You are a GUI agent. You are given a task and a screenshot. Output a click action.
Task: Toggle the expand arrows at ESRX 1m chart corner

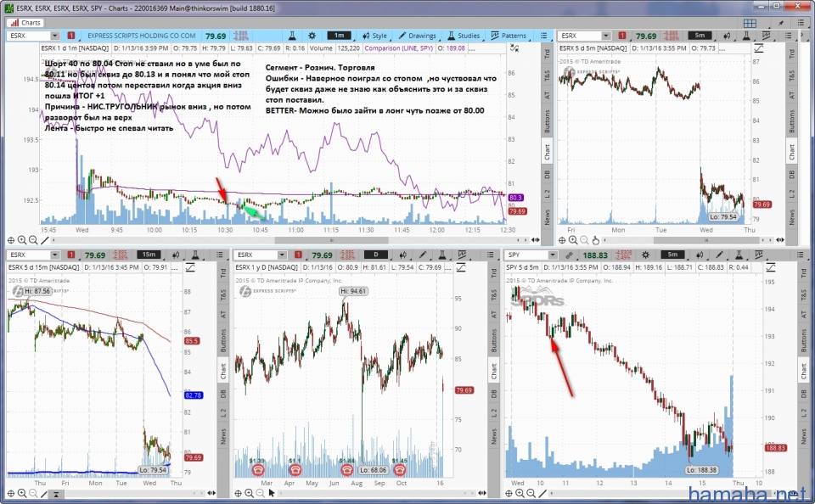pyautogui.click(x=535, y=240)
